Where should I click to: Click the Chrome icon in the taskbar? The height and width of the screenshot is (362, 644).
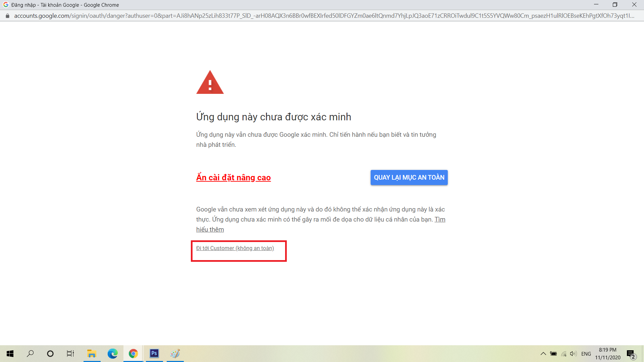click(133, 354)
